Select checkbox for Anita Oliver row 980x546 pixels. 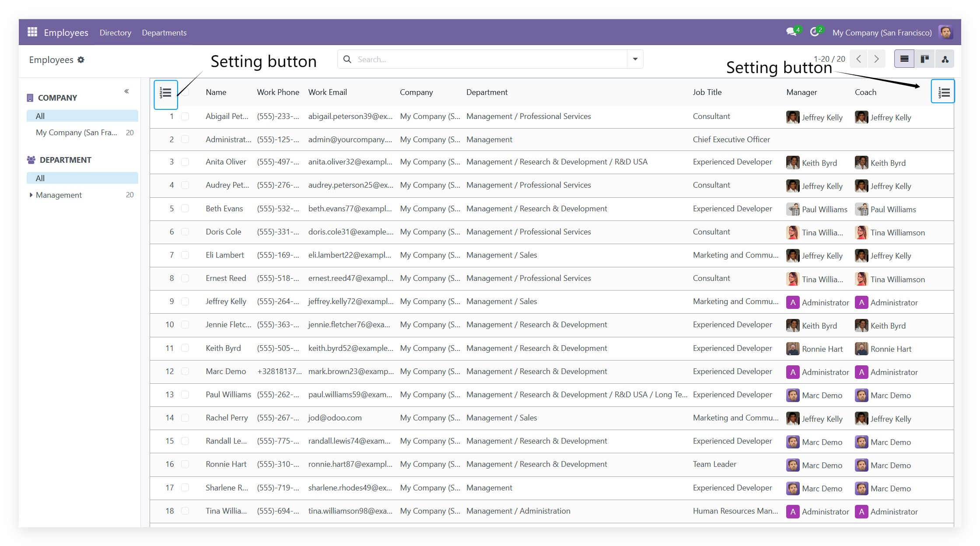pos(185,162)
